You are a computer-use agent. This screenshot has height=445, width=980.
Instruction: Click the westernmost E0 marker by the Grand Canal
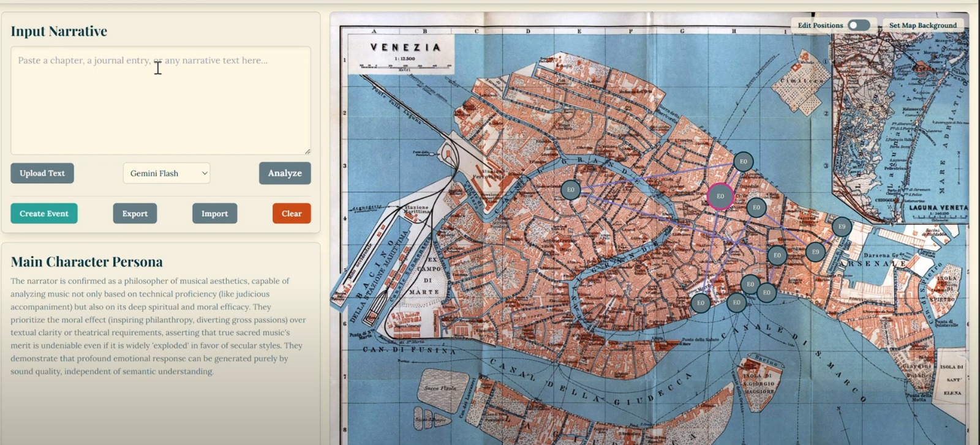coord(570,190)
